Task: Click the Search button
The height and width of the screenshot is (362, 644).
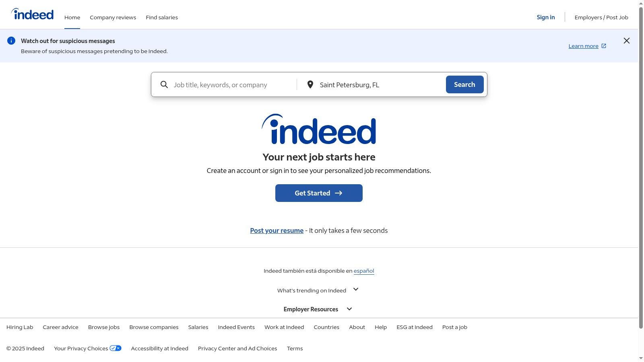Action: (x=464, y=84)
